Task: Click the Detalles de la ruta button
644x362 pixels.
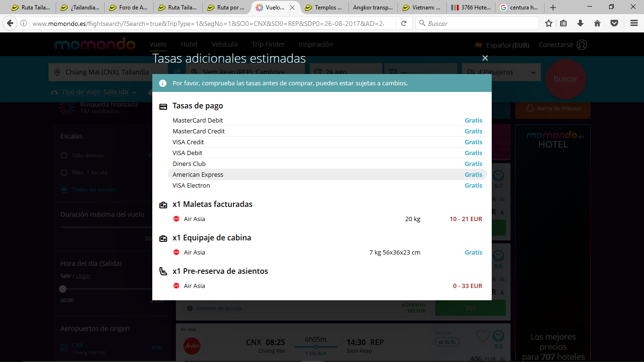Action: (215, 308)
